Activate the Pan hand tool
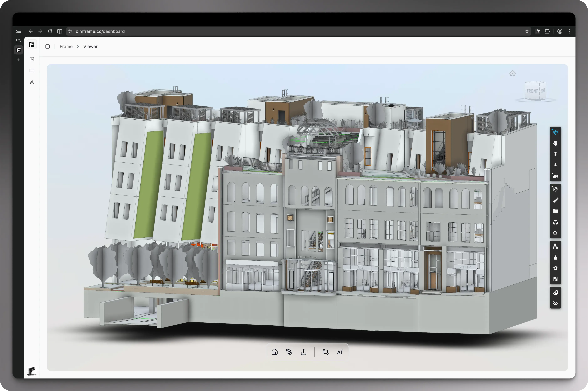The image size is (588, 391). [556, 143]
